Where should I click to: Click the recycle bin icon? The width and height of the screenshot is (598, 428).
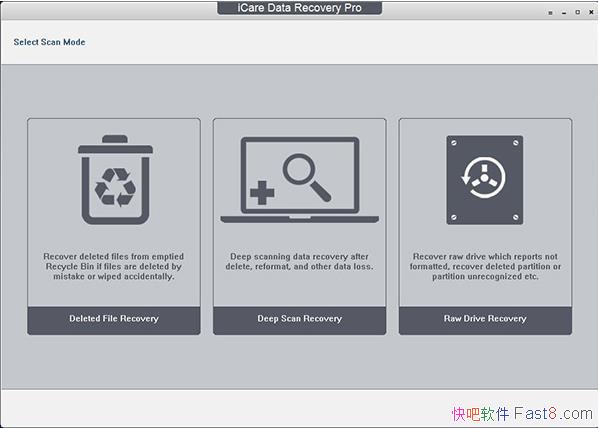pos(115,180)
